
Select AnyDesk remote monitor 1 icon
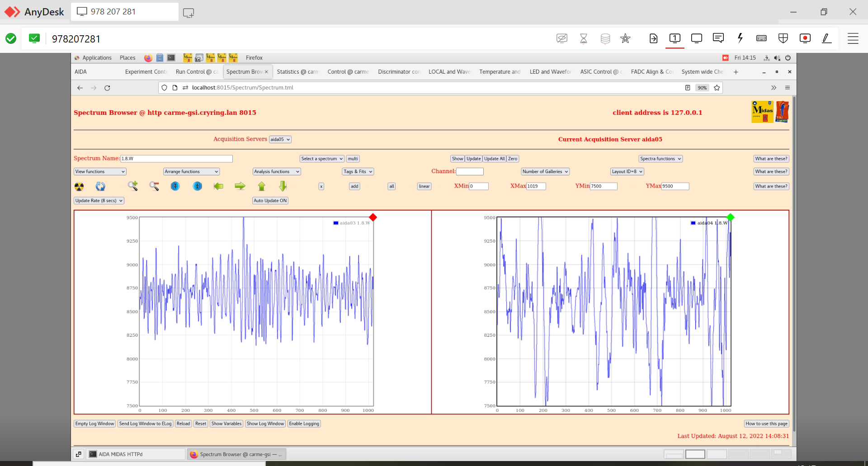pyautogui.click(x=675, y=38)
